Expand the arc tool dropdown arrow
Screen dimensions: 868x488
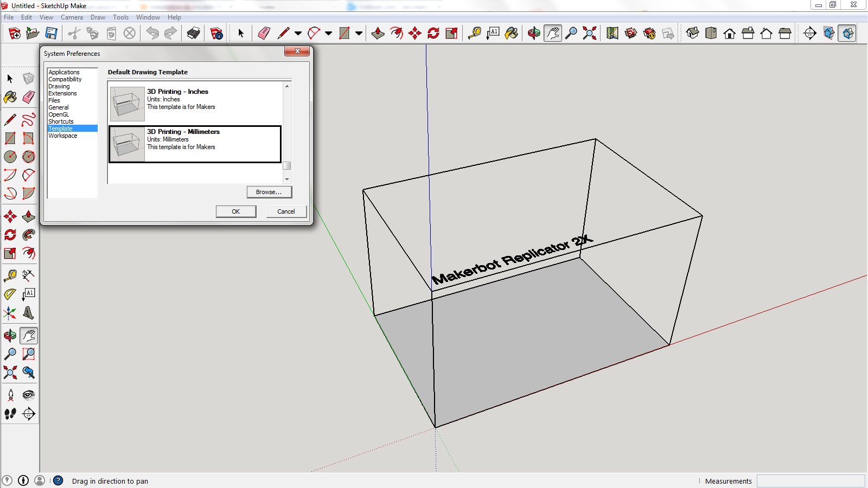click(328, 34)
